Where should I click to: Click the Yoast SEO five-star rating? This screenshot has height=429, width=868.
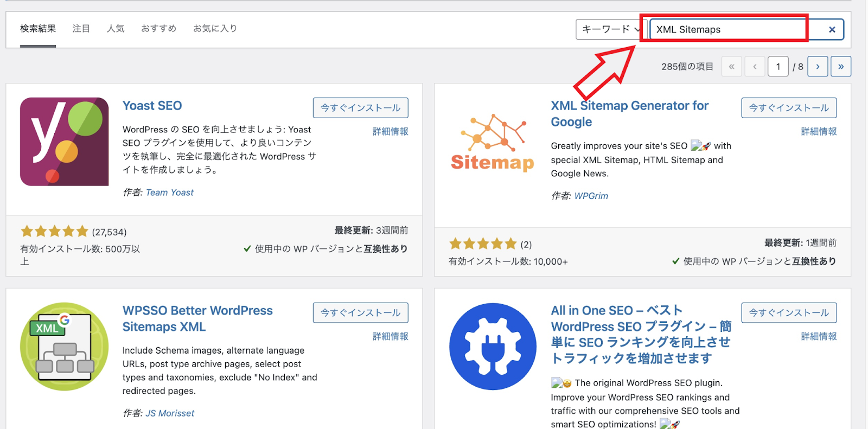click(x=54, y=232)
